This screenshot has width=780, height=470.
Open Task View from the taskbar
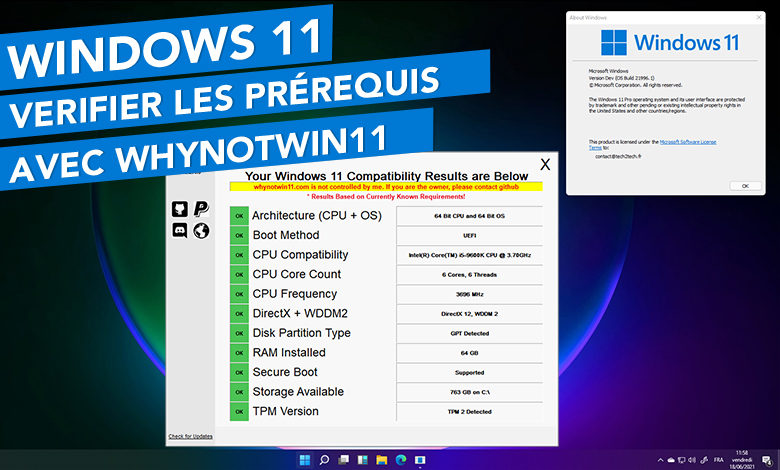pyautogui.click(x=343, y=460)
